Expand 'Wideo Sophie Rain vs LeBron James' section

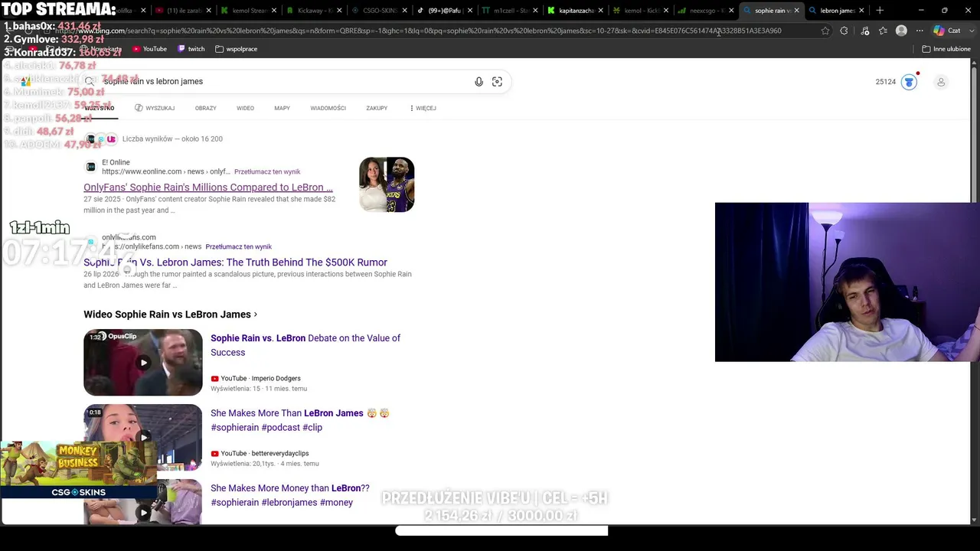(170, 315)
